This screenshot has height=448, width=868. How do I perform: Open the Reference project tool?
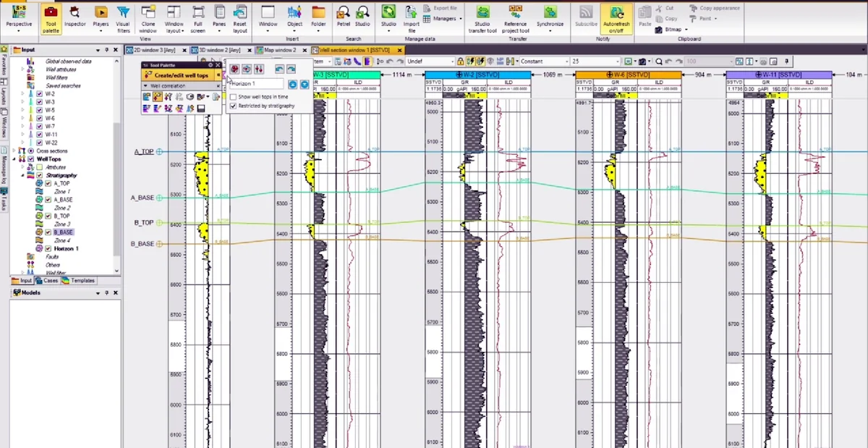point(516,18)
